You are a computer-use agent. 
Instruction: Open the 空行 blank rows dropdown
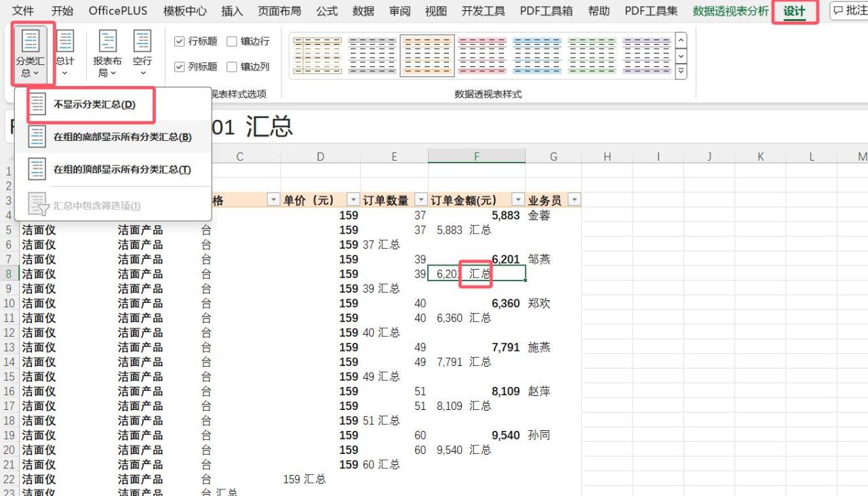[142, 54]
